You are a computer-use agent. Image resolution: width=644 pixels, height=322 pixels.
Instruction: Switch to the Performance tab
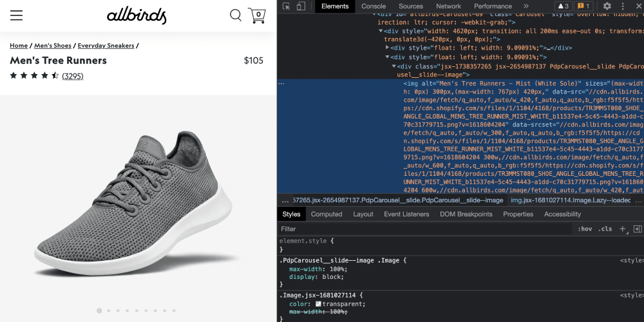pyautogui.click(x=493, y=6)
